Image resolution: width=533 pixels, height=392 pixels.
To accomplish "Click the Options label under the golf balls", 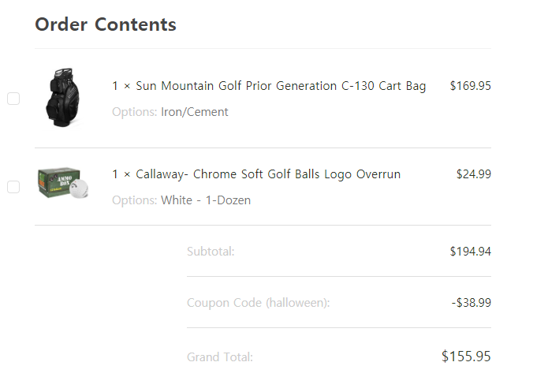I will click(134, 200).
